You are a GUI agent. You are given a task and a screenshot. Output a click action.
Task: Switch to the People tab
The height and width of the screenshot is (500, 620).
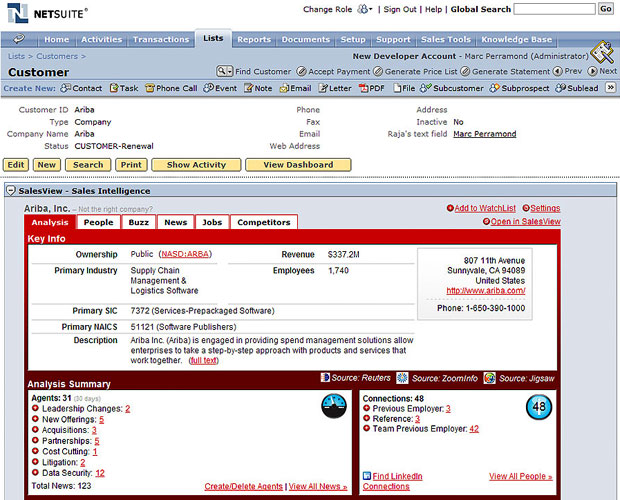(98, 222)
